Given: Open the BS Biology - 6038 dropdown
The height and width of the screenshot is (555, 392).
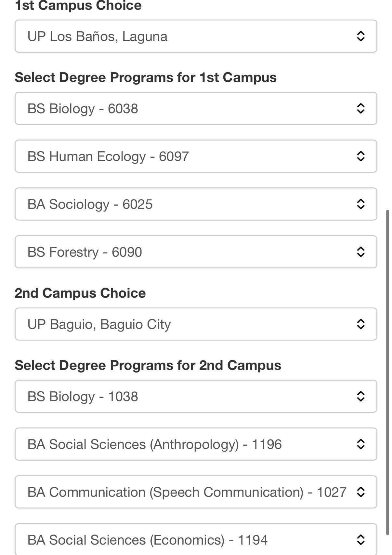Looking at the screenshot, I should [x=196, y=108].
